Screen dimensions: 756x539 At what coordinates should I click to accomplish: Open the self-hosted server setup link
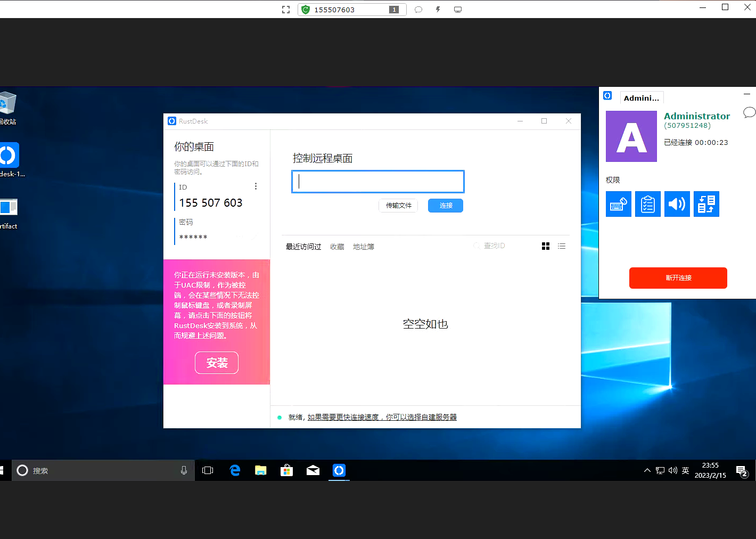tap(382, 417)
